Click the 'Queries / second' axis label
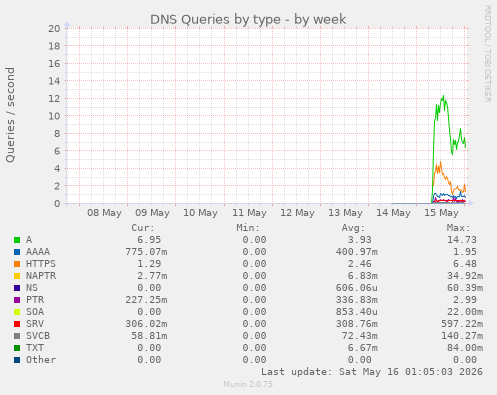Screen dimensions: 497x395 point(10,115)
